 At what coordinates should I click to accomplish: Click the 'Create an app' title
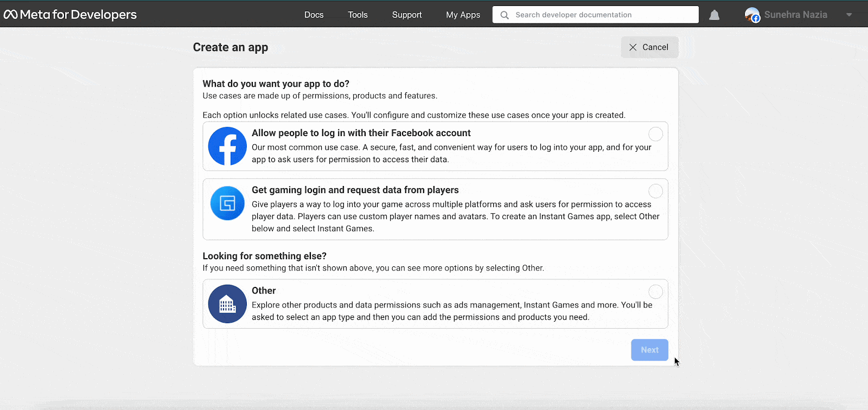(231, 47)
